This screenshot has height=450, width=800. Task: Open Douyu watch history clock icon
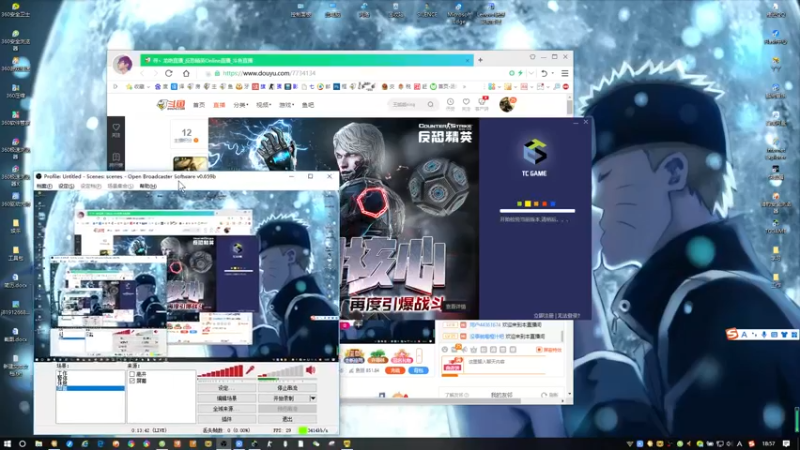pyautogui.click(x=450, y=103)
